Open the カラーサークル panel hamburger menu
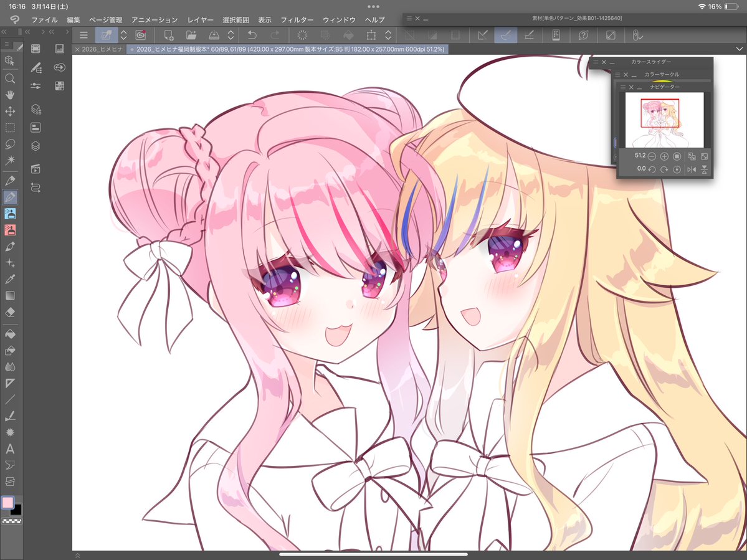Viewport: 747px width, 560px height. click(617, 74)
